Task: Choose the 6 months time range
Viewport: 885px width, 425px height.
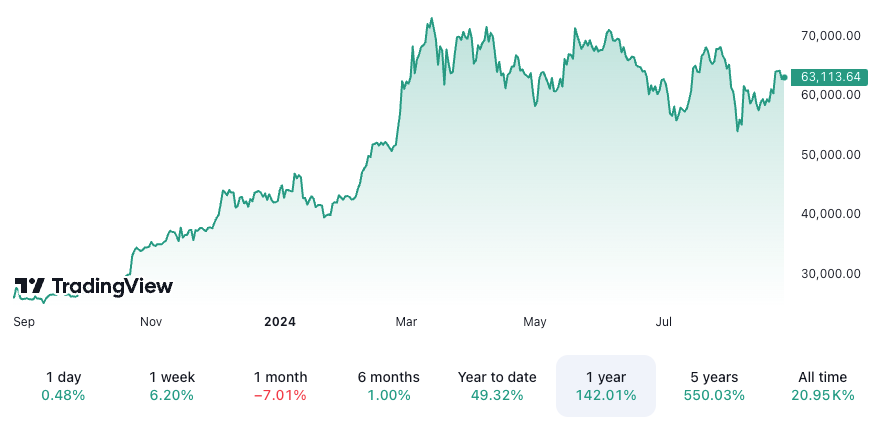Action: point(388,385)
